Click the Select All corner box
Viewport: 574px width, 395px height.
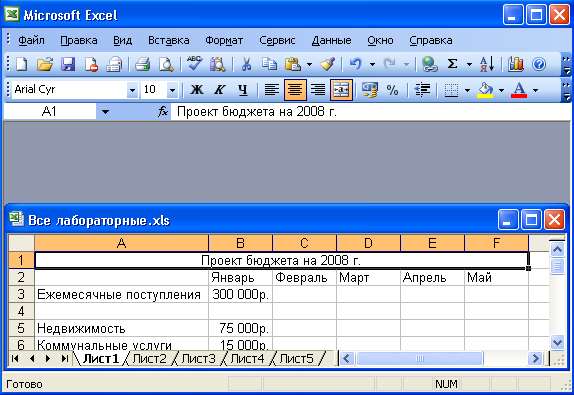coord(21,243)
